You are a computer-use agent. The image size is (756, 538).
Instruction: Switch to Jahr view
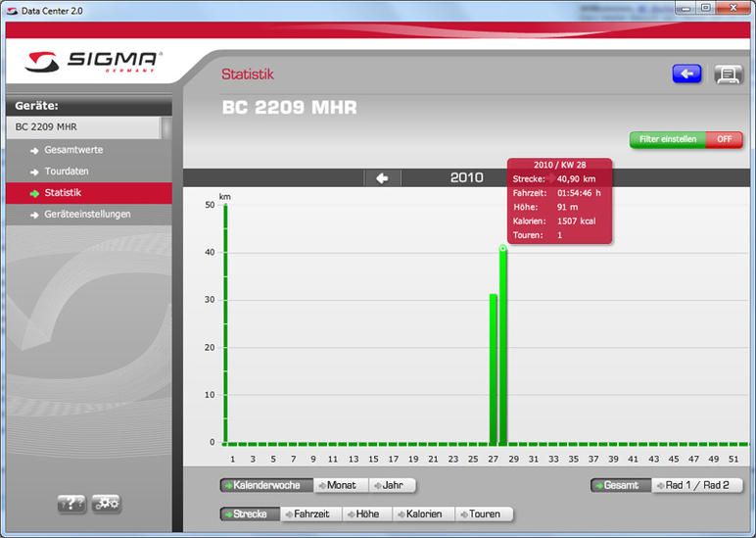coord(393,485)
